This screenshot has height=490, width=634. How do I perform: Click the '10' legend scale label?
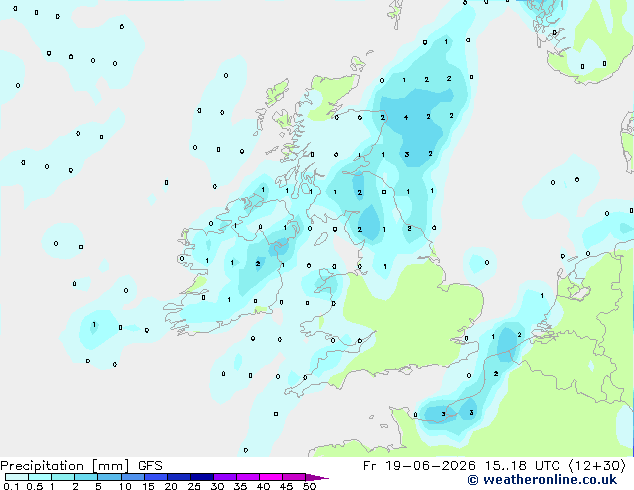pyautogui.click(x=125, y=486)
